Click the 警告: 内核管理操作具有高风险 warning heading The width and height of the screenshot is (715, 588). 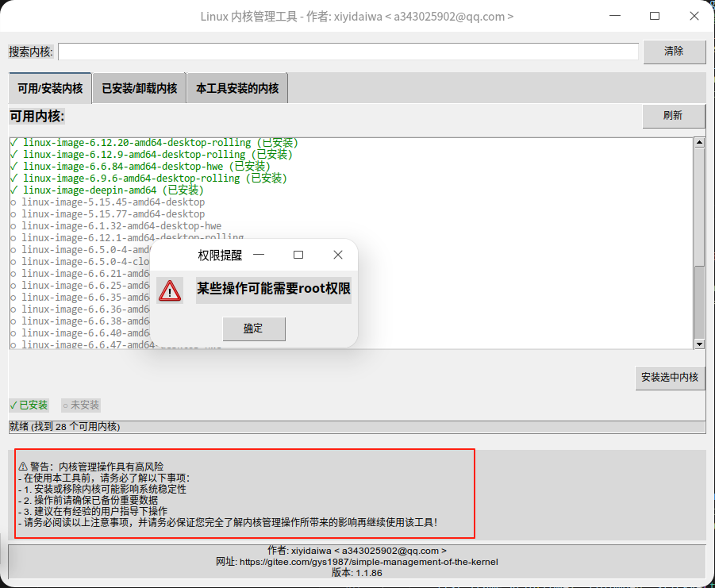coord(91,467)
